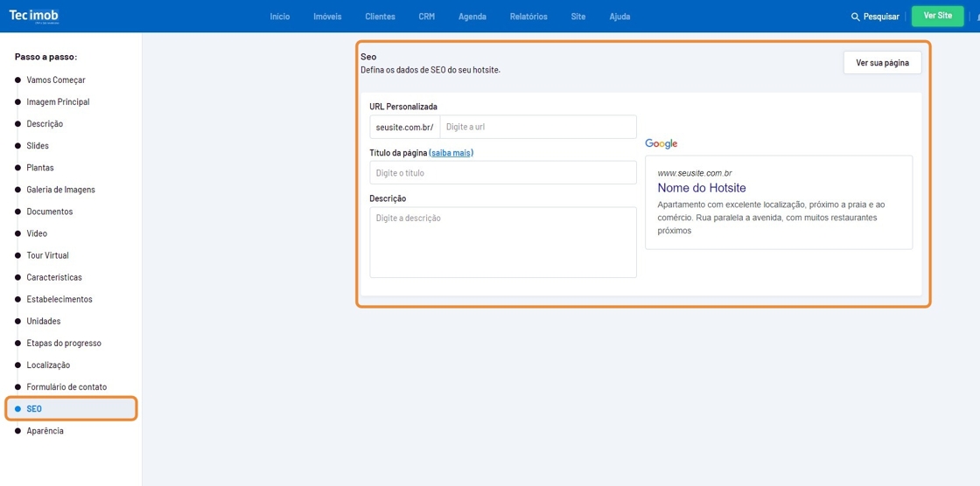The height and width of the screenshot is (486, 980).
Task: Select the Aparência step in sidebar
Action: click(x=45, y=431)
